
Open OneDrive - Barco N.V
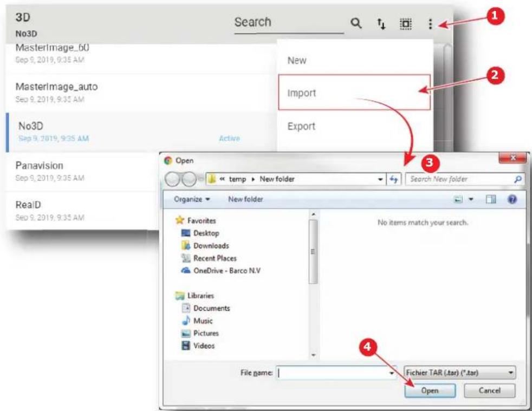click(221, 271)
